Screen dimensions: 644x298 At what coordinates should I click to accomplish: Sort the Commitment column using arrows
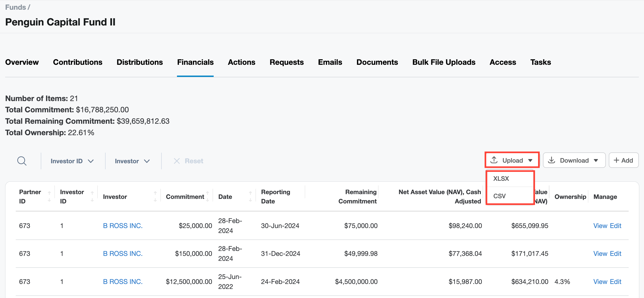(x=207, y=197)
